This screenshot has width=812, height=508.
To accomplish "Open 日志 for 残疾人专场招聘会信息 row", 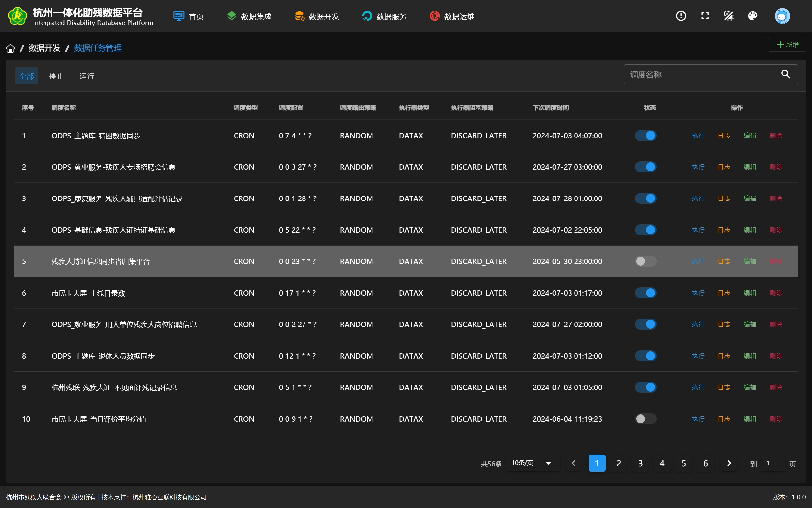I will (724, 167).
